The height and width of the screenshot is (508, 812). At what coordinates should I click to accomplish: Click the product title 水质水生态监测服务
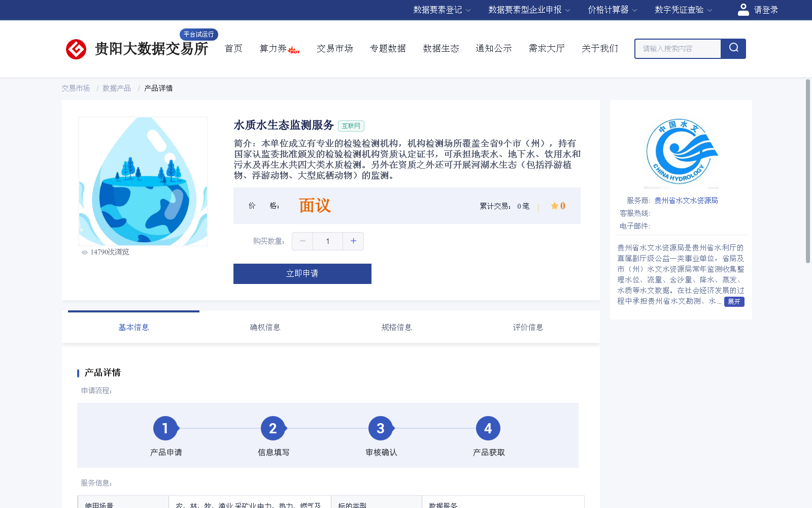tap(284, 125)
